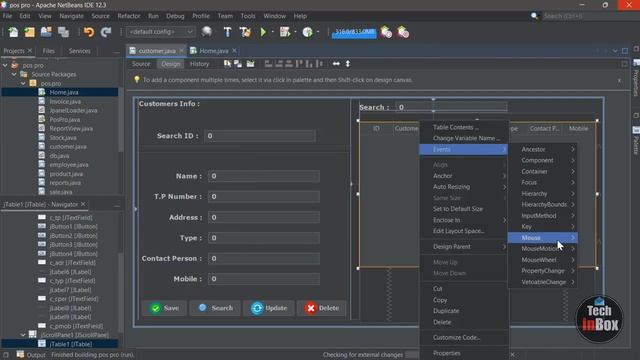
Task: Click the first profiler snapshot icon after memory bar
Action: click(386, 32)
